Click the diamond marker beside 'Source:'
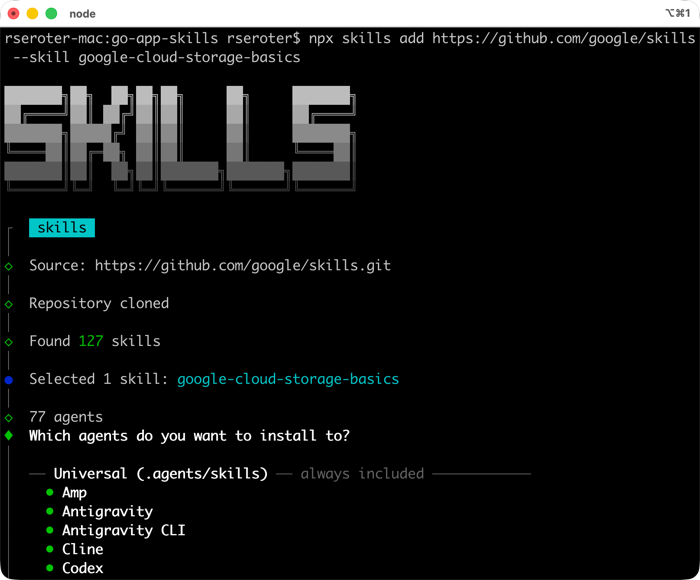700x580 pixels. coord(8,267)
